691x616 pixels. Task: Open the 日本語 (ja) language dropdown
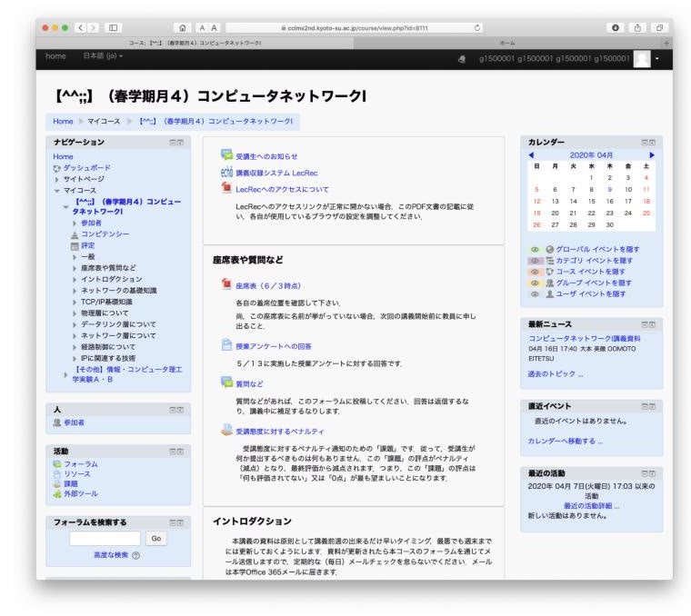[x=103, y=56]
